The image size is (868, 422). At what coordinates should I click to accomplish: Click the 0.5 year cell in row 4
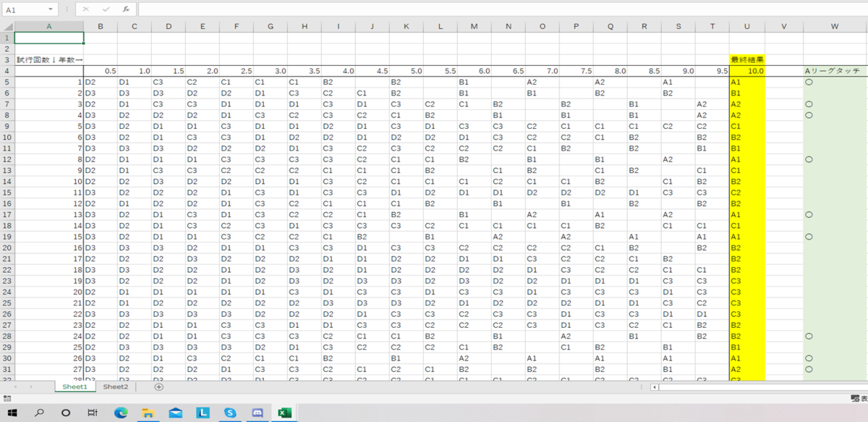coord(101,71)
